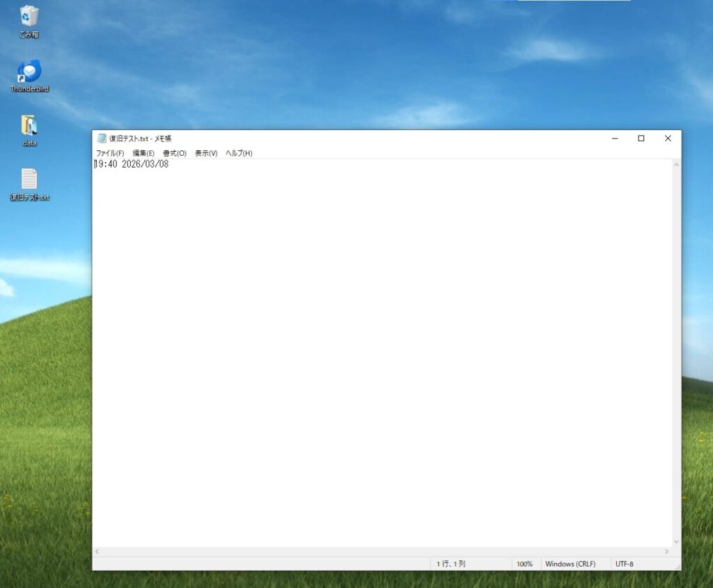Click the horizontal scrollbar right arrow
This screenshot has height=588, width=713.
(x=666, y=551)
